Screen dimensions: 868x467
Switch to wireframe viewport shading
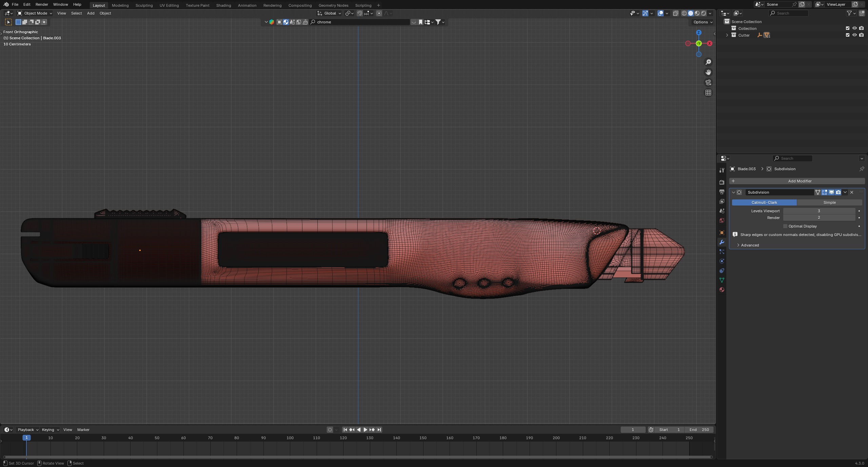coord(684,13)
